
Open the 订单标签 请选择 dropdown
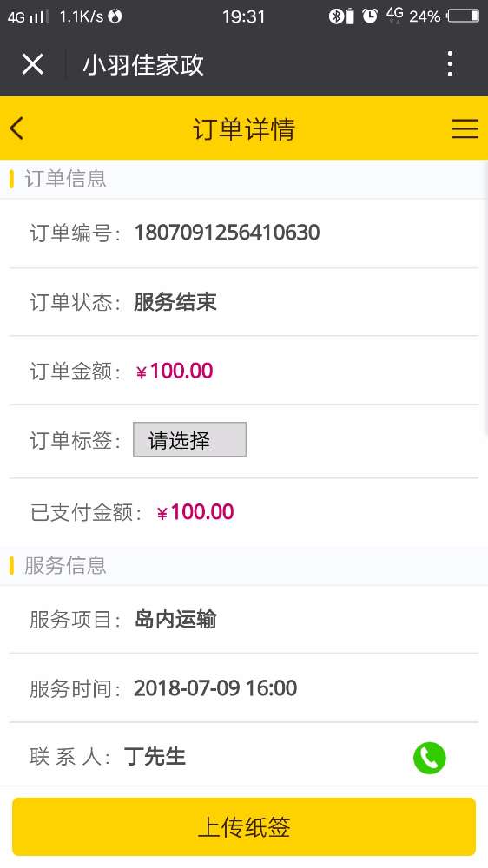click(189, 439)
